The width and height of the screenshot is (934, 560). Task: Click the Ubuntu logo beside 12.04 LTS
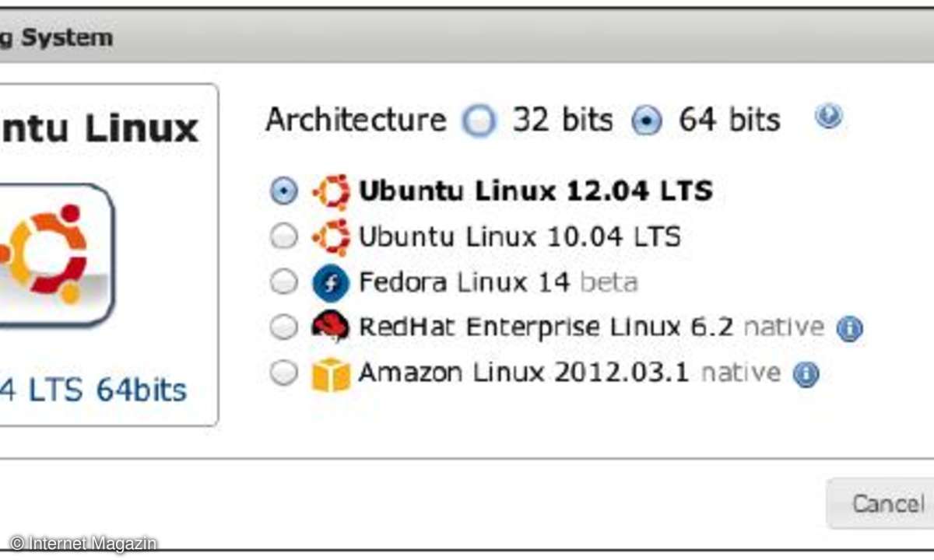(x=332, y=191)
